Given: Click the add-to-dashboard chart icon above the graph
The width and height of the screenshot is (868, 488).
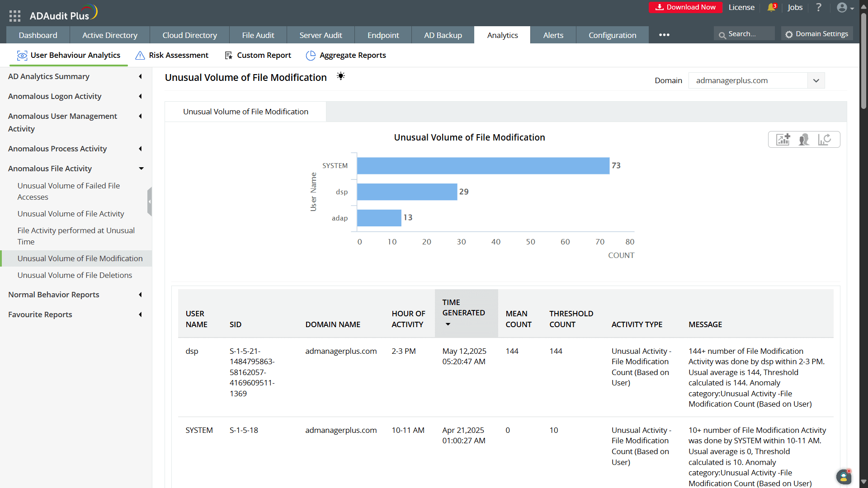Looking at the screenshot, I should [783, 139].
